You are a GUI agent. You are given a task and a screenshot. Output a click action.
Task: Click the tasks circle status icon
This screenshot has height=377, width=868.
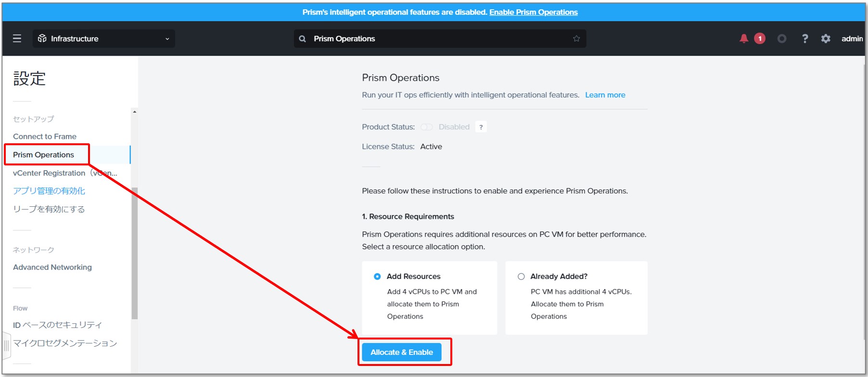coord(782,38)
